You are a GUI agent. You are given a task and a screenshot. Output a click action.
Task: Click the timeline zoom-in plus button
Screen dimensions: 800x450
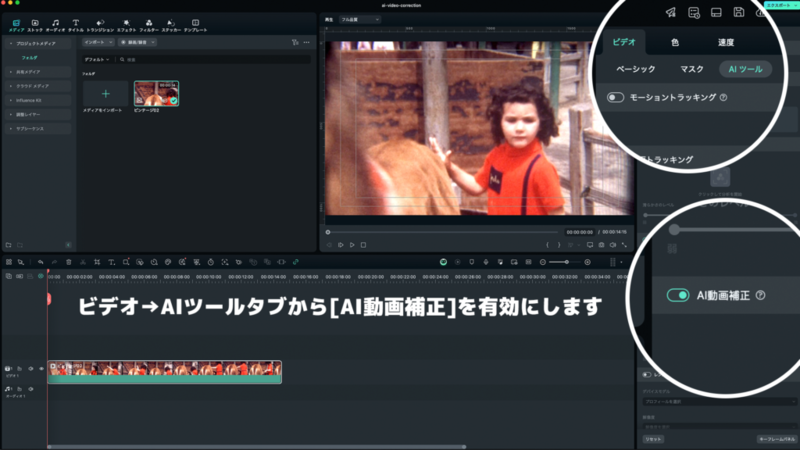[x=588, y=262]
